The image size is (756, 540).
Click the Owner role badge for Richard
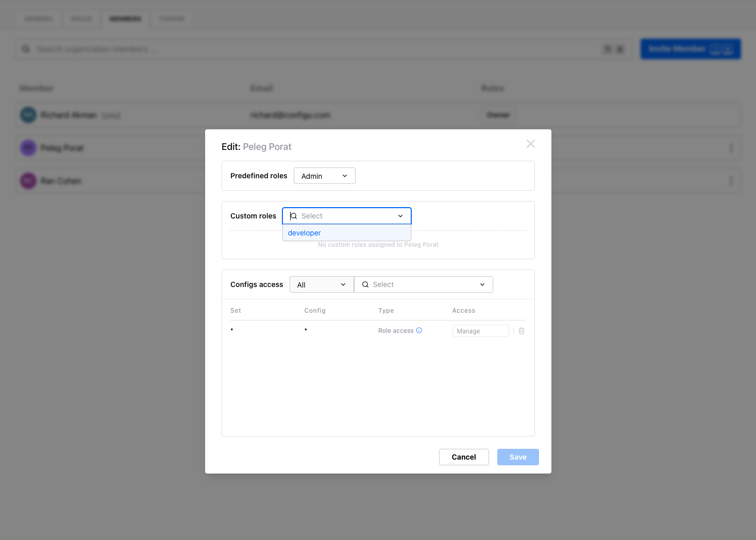coord(498,115)
